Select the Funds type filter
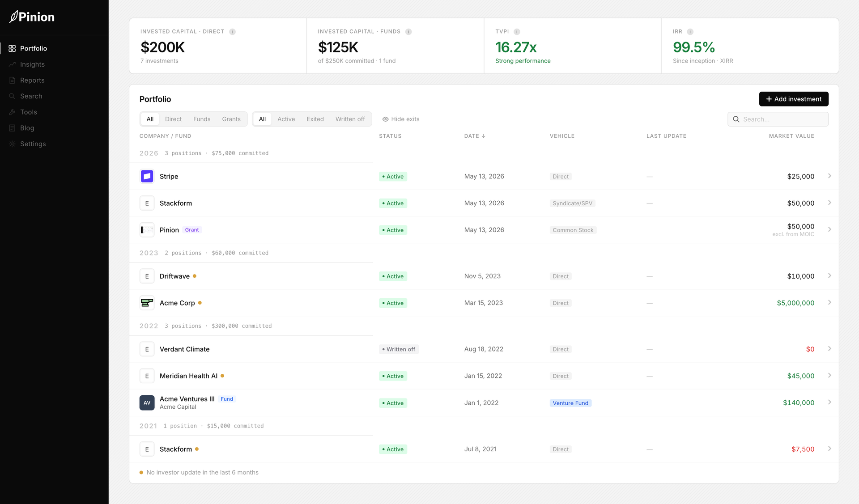This screenshot has width=859, height=504. 202,119
